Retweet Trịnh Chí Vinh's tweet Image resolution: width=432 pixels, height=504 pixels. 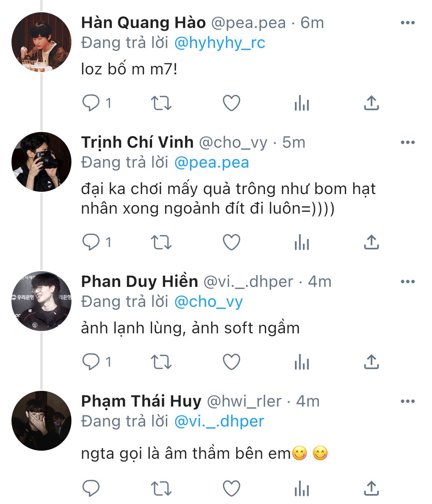[x=161, y=242]
